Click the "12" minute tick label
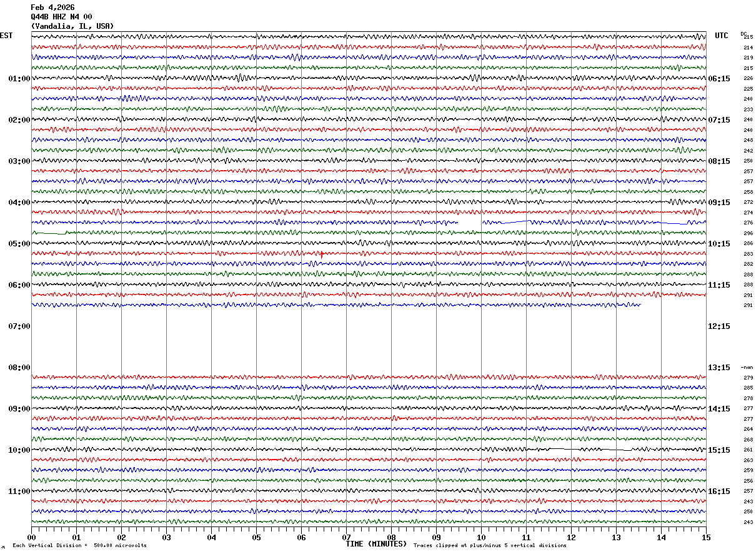 pos(571,537)
